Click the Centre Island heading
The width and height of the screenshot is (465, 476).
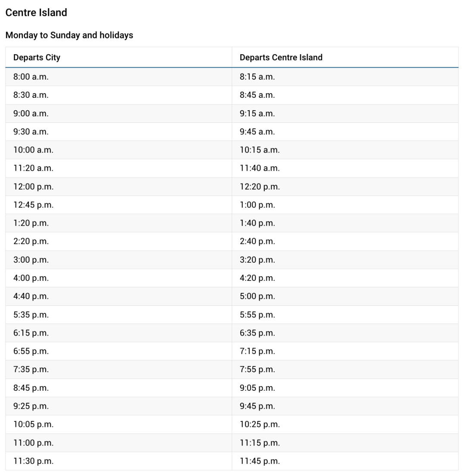click(x=36, y=12)
